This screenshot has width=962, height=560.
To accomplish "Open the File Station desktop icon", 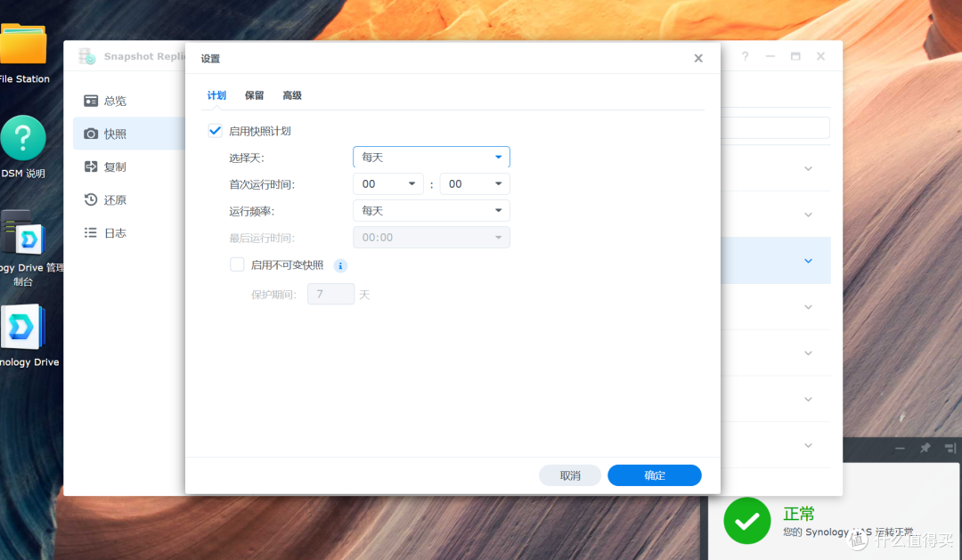I will (x=23, y=45).
